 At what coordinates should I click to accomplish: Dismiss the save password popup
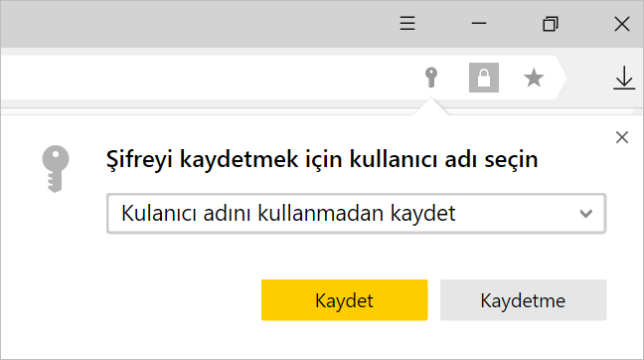click(622, 137)
